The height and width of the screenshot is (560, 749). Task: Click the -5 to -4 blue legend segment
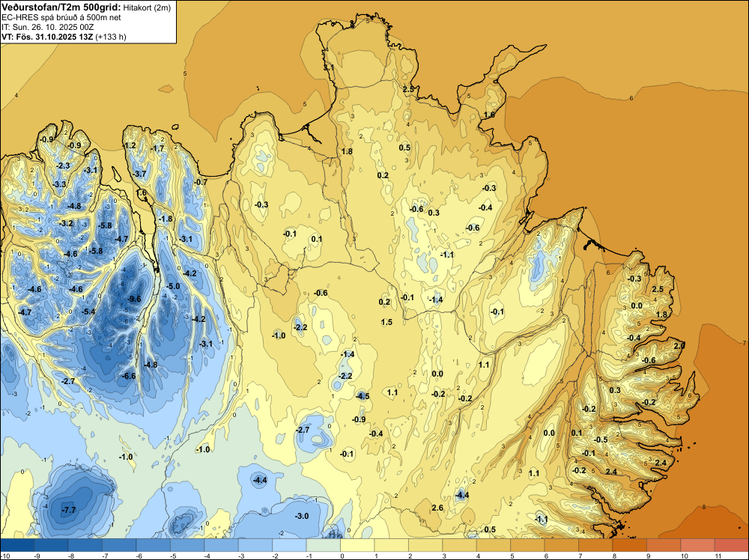(187, 545)
